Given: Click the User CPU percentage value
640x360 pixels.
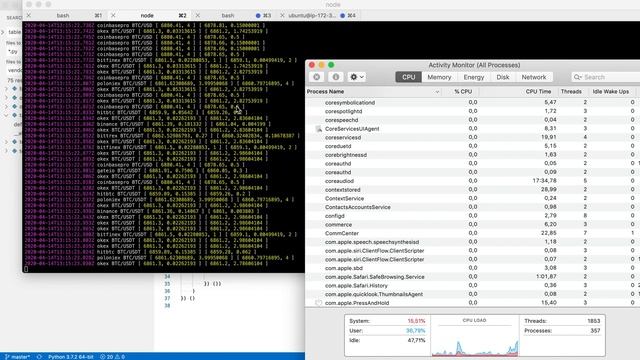Looking at the screenshot, I should pos(416,331).
